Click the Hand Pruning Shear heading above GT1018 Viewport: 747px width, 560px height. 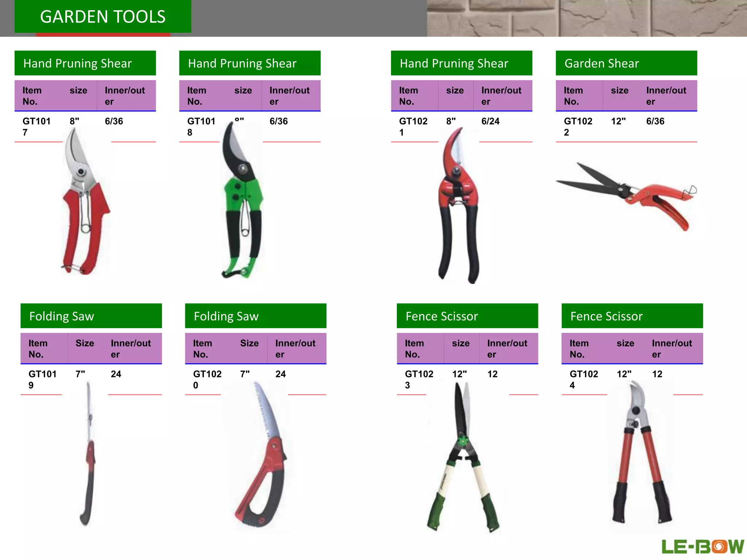coord(250,63)
